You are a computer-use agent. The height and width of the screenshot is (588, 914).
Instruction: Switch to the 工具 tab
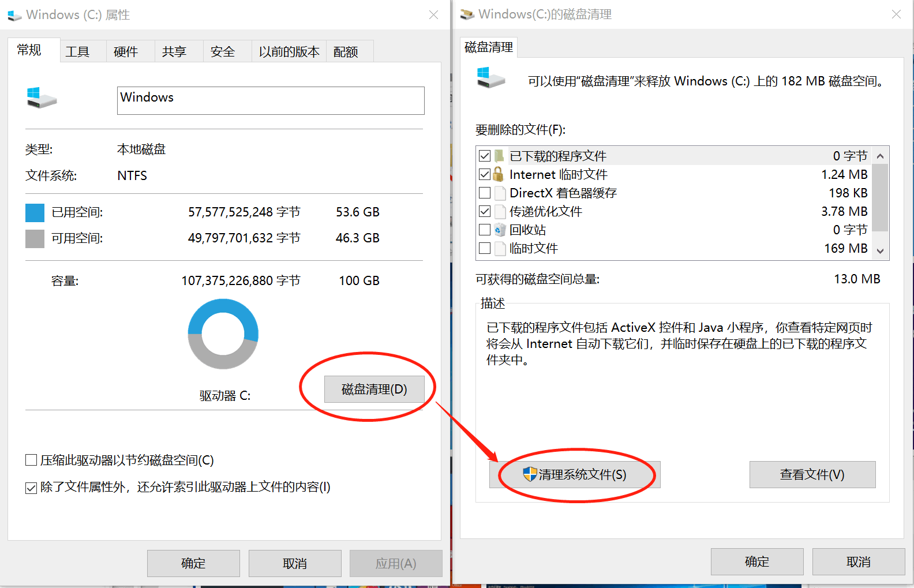(x=77, y=52)
